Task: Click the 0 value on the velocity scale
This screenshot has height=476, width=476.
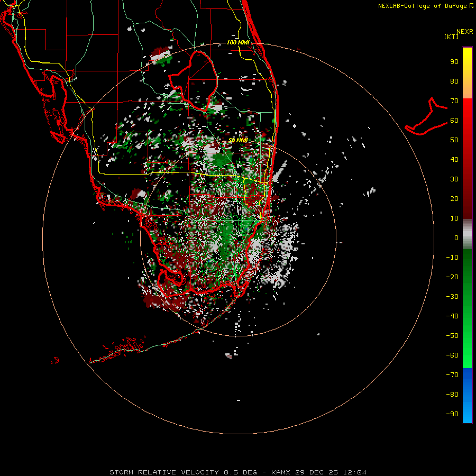Action: coord(456,238)
